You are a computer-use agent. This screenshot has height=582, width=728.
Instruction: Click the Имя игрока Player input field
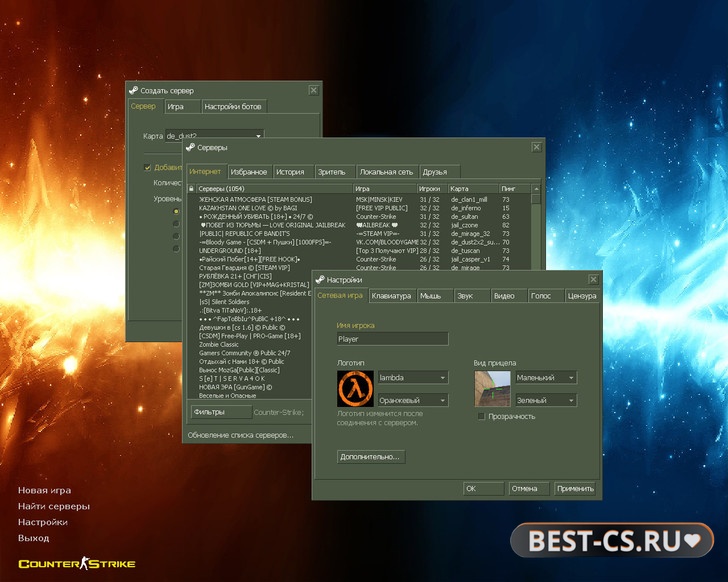pyautogui.click(x=392, y=339)
